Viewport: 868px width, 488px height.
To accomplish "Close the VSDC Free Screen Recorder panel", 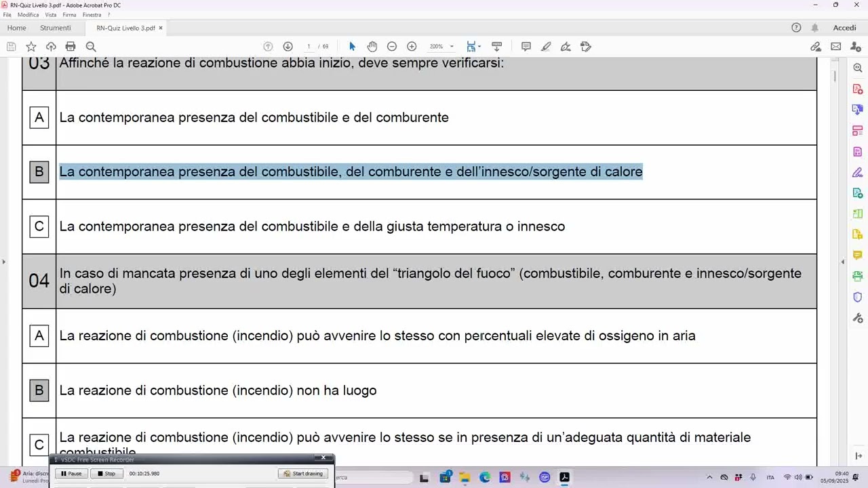I will pyautogui.click(x=323, y=457).
